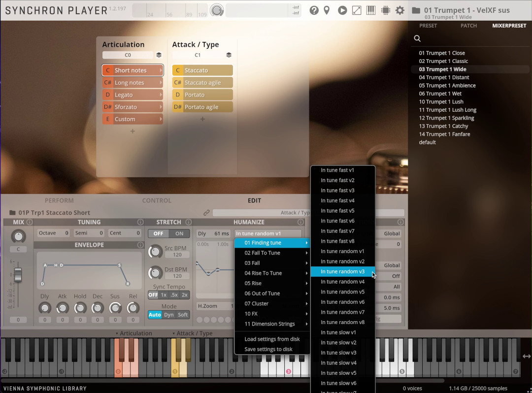Choose In tune fast v1 menu item
Screen dimensions: 532x393
pos(343,170)
